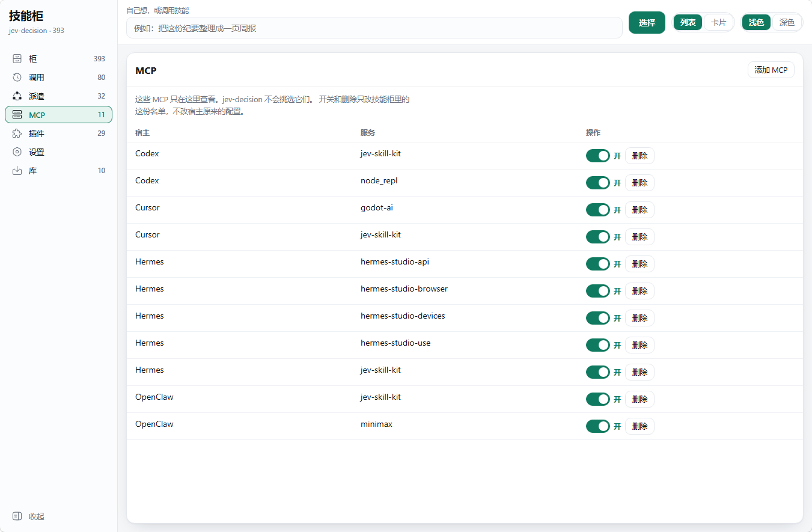Image resolution: width=812 pixels, height=532 pixels.
Task: Click the cabinet icon beside 柜
Action: pos(17,59)
